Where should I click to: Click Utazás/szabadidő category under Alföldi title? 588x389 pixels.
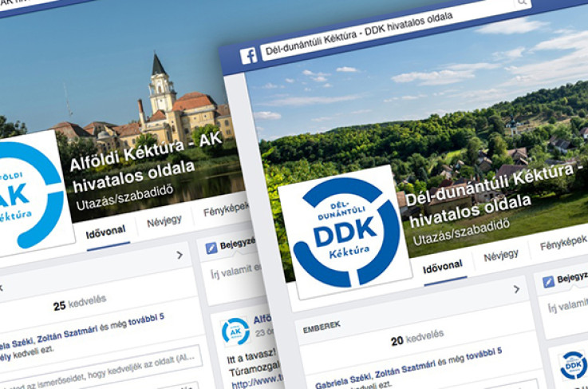point(125,196)
